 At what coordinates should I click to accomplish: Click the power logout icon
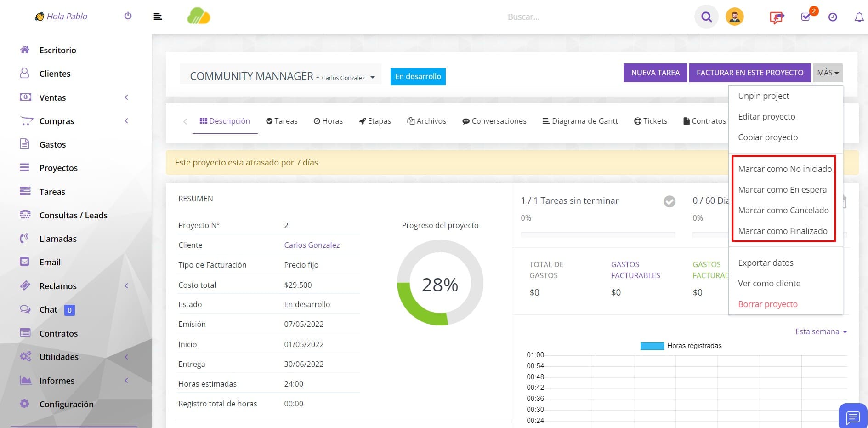coord(128,16)
